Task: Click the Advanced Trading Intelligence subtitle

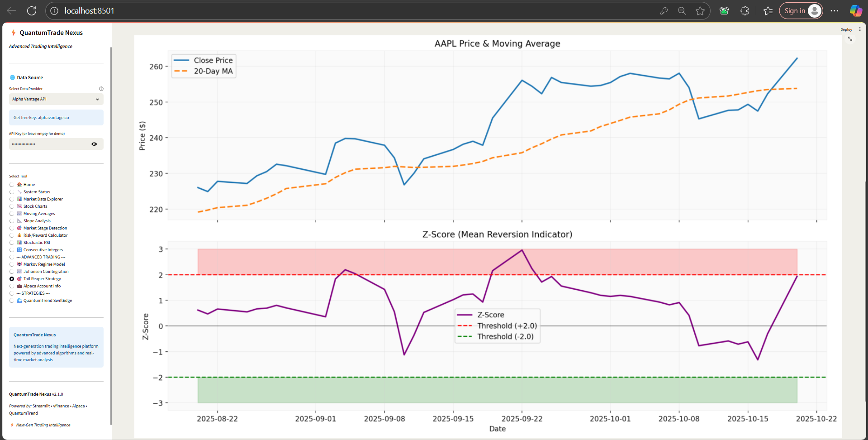Action: (41, 47)
